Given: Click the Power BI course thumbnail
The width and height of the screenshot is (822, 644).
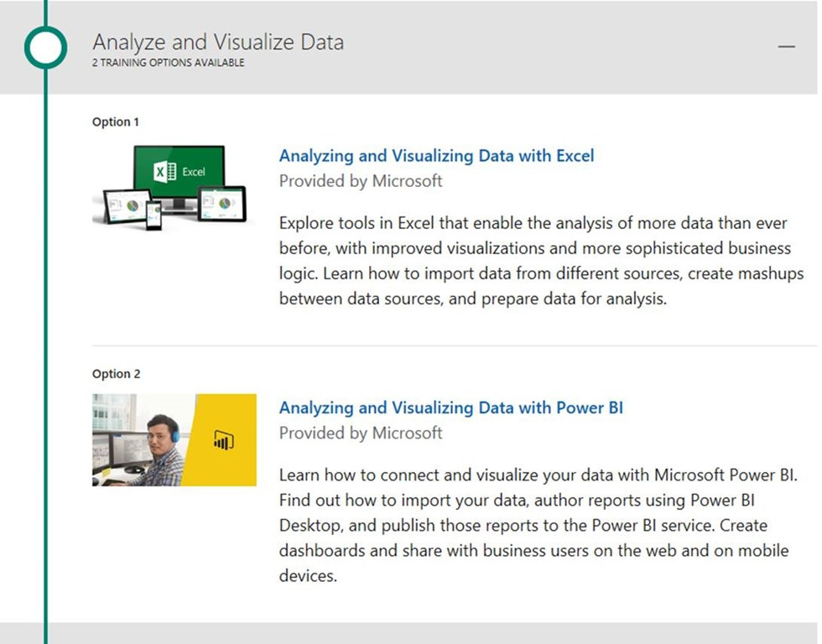Looking at the screenshot, I should point(174,439).
